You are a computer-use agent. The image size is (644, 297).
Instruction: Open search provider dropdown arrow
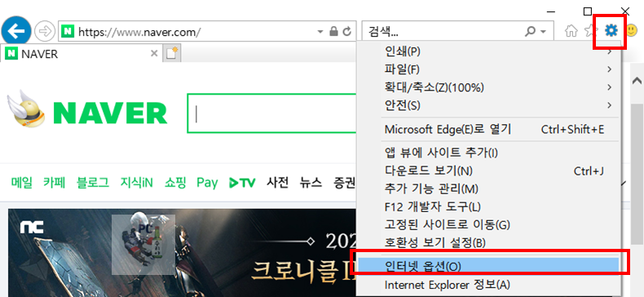544,32
